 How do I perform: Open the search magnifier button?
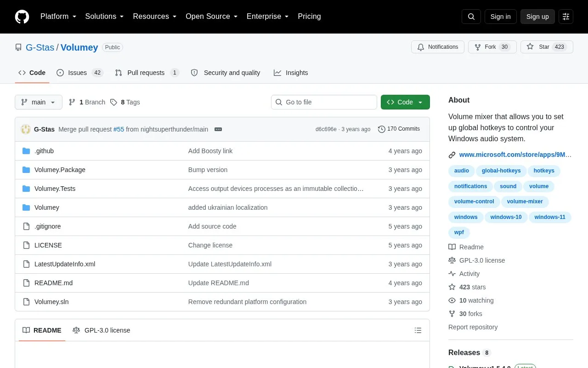[471, 17]
